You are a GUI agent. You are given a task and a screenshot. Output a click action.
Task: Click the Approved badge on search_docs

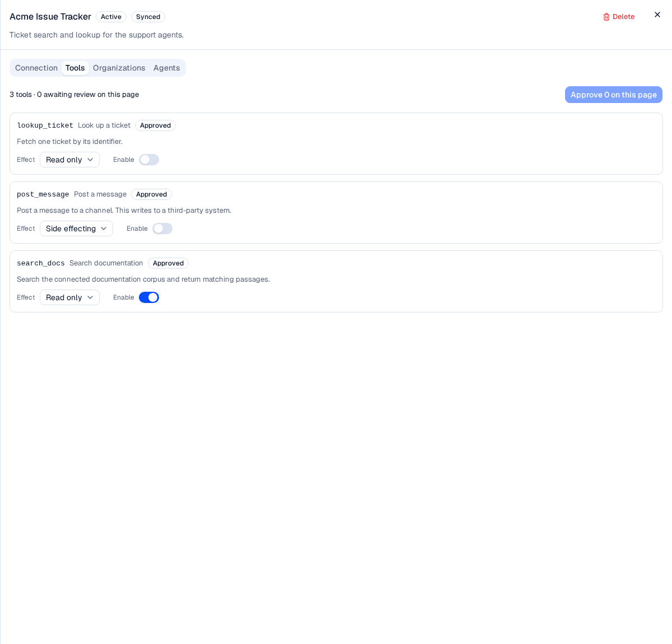point(168,263)
